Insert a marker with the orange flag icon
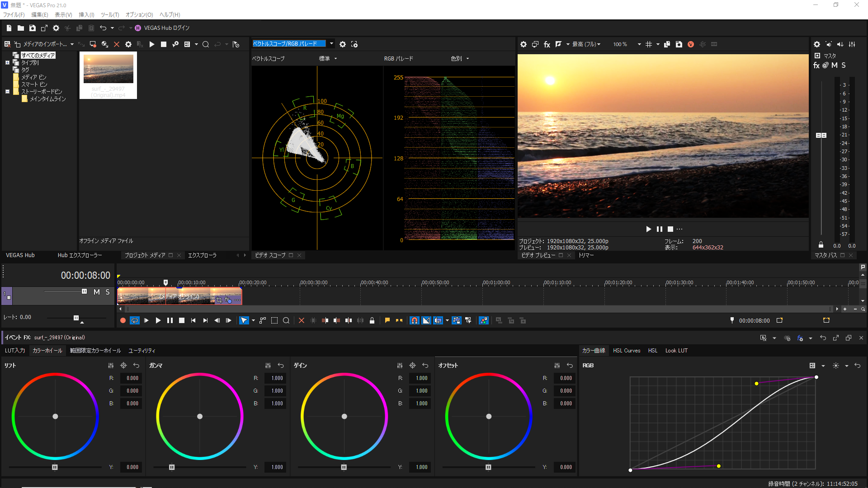Image resolution: width=868 pixels, height=488 pixels. coord(387,320)
